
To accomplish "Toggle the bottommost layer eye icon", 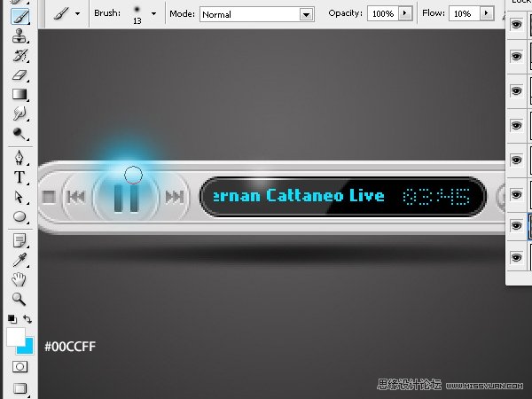I will 516,257.
